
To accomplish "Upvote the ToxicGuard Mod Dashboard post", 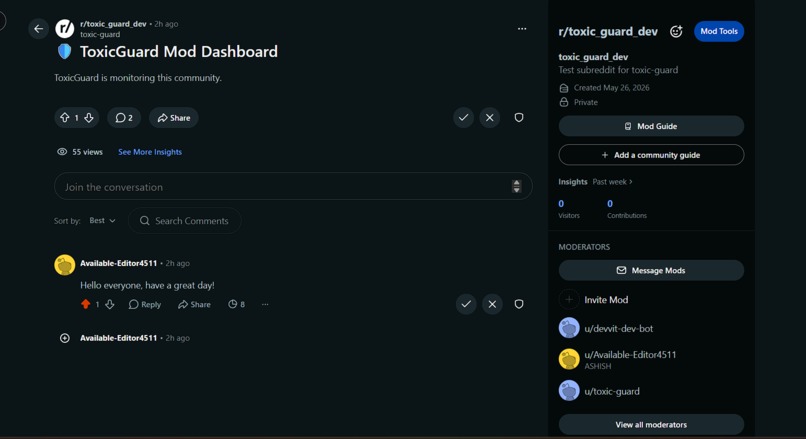I will coord(65,118).
